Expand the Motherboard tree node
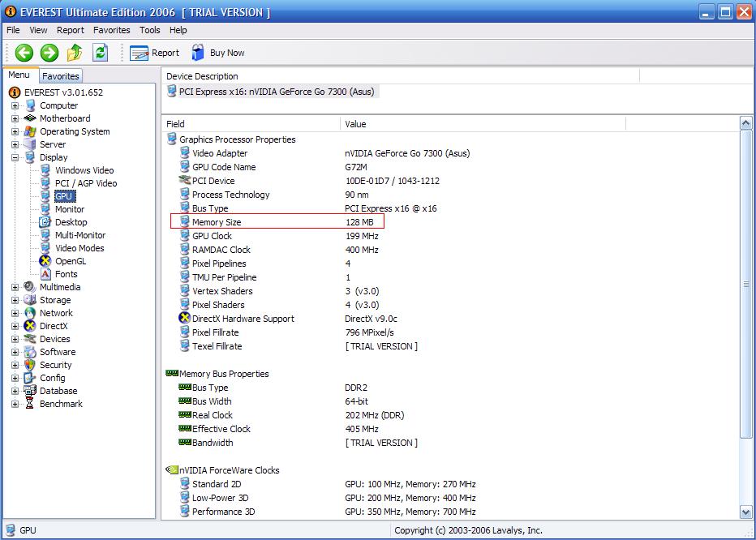This screenshot has width=756, height=540. click(x=15, y=118)
